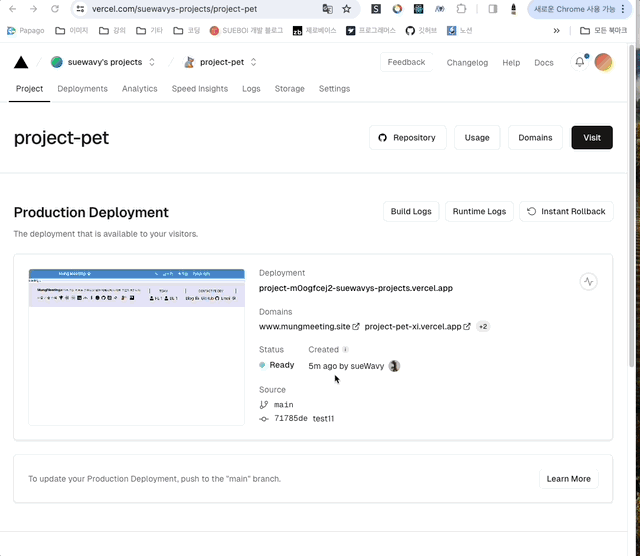This screenshot has height=556, width=640.
Task: Show more bookmarks chevron
Action: coord(556,31)
